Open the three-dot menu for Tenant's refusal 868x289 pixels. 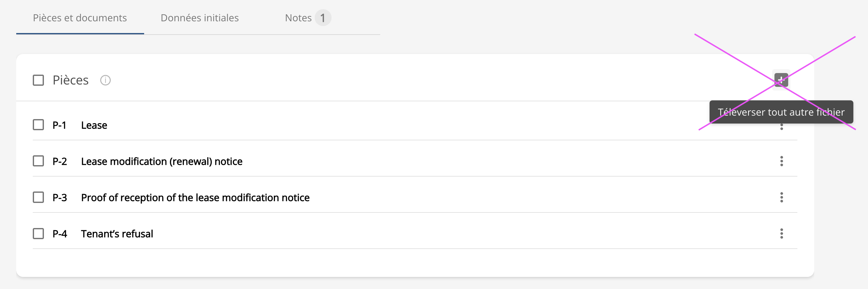tap(781, 233)
